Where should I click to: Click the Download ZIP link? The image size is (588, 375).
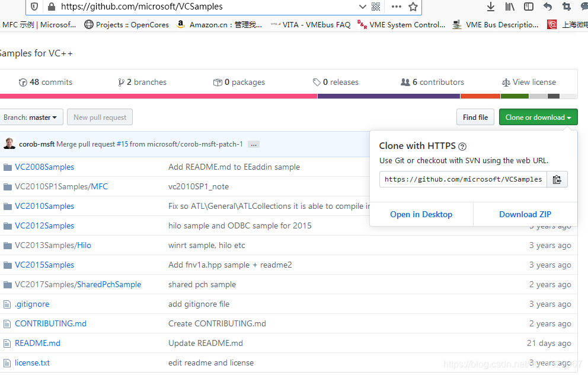point(525,214)
